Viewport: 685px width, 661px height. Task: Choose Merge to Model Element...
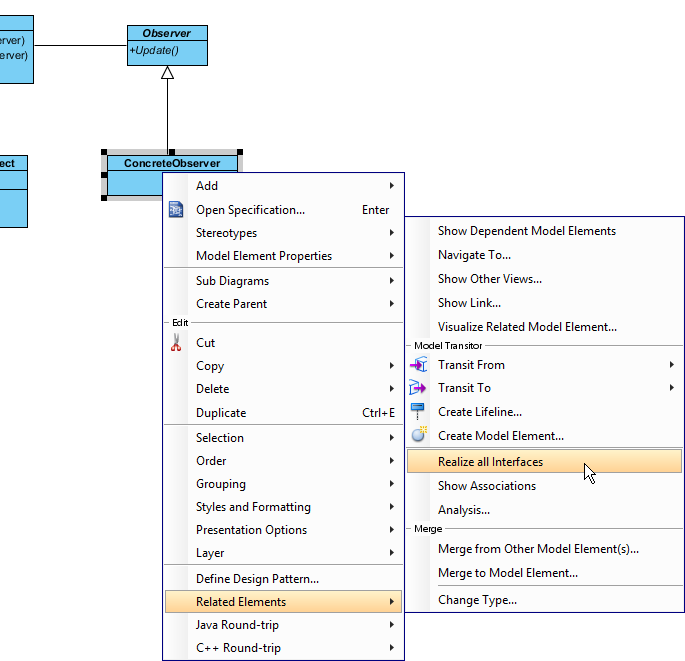pyautogui.click(x=544, y=573)
